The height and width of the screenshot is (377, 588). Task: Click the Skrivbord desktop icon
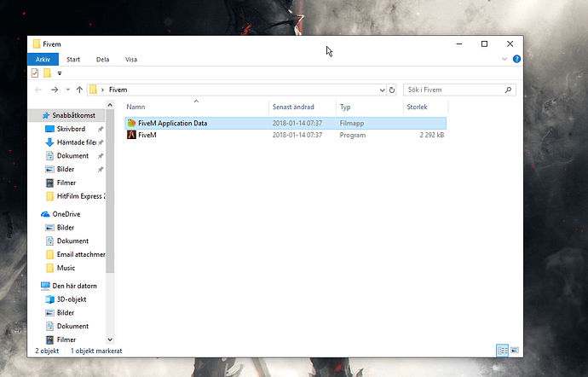coord(49,129)
